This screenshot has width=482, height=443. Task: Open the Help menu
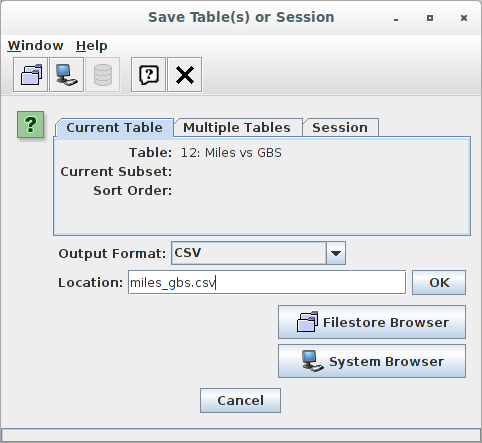pos(92,46)
